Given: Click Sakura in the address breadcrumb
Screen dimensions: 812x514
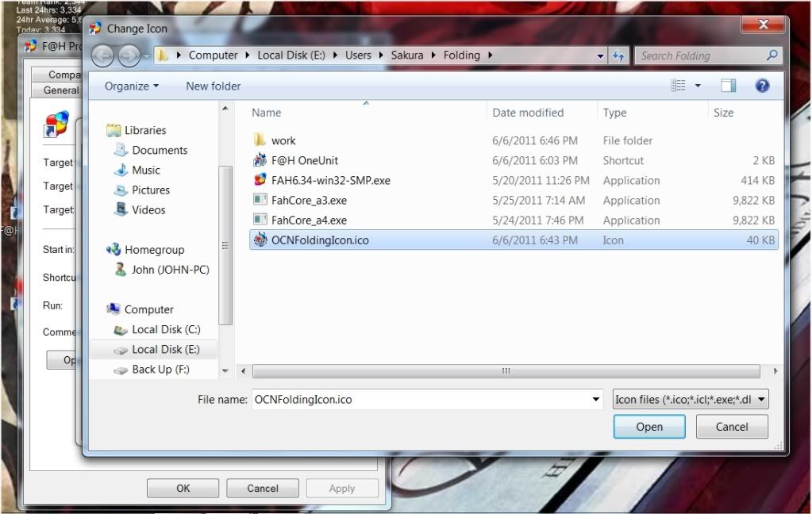Looking at the screenshot, I should tap(407, 55).
